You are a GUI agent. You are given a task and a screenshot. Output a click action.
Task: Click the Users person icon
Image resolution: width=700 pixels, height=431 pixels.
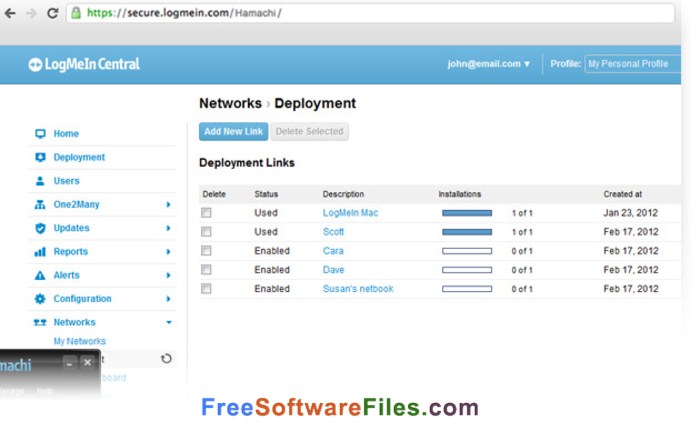pos(40,181)
